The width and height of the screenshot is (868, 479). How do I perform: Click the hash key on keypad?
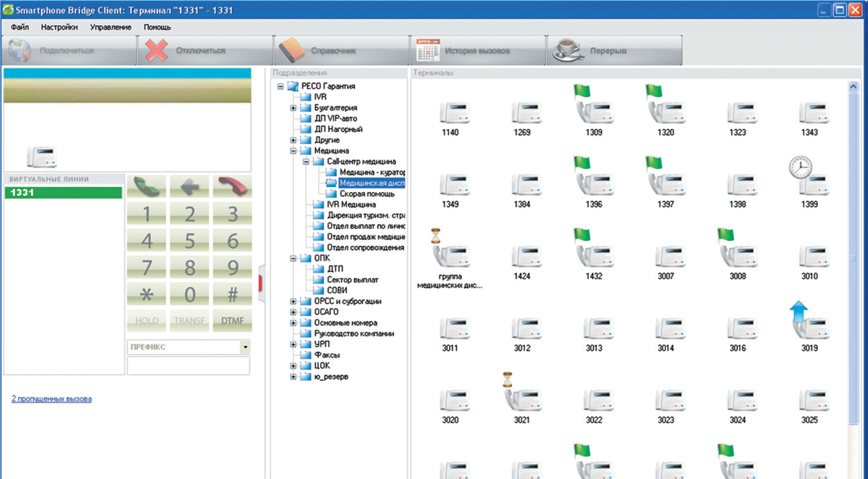[x=232, y=294]
